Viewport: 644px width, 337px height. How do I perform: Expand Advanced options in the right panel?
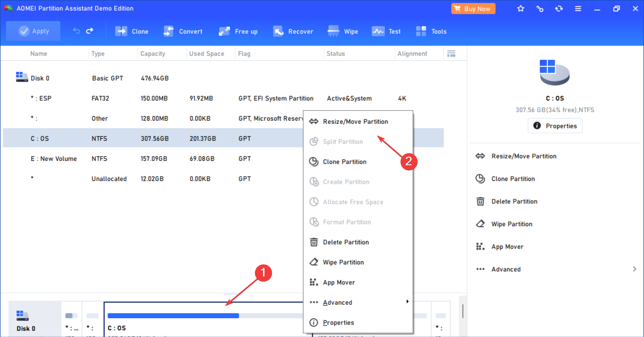(x=506, y=269)
